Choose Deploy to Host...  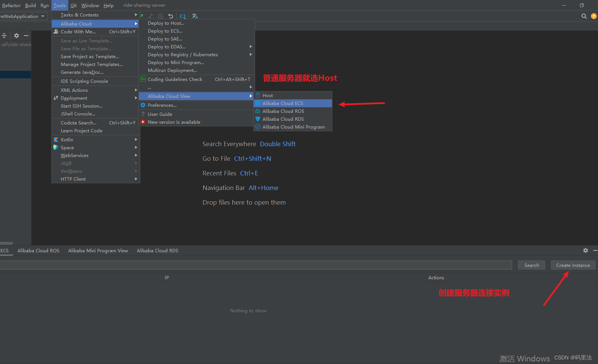[197, 23]
